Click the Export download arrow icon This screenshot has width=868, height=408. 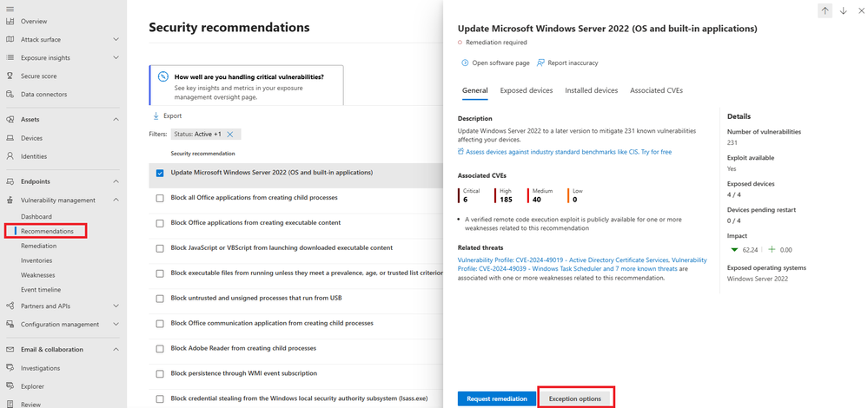[156, 116]
